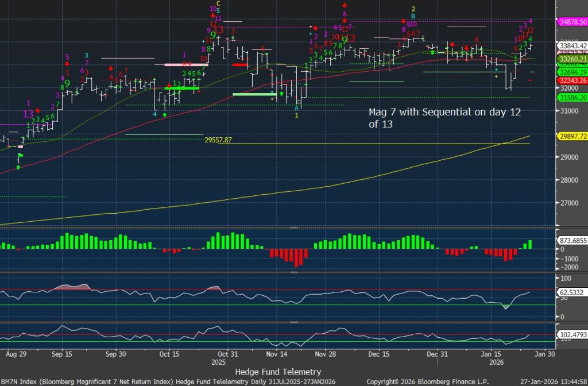The width and height of the screenshot is (588, 386).
Task: Click the green up arrow below cyan A
Action: click(x=281, y=92)
